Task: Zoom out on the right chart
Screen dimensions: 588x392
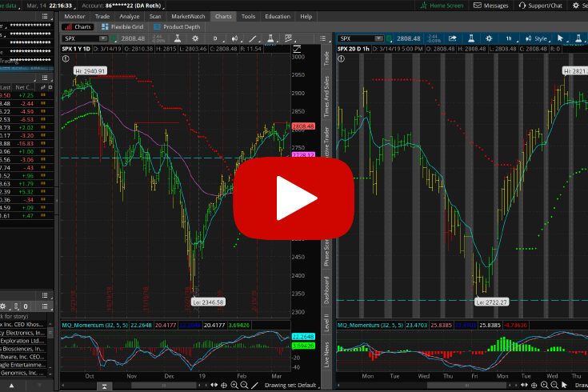Action: tap(554, 385)
